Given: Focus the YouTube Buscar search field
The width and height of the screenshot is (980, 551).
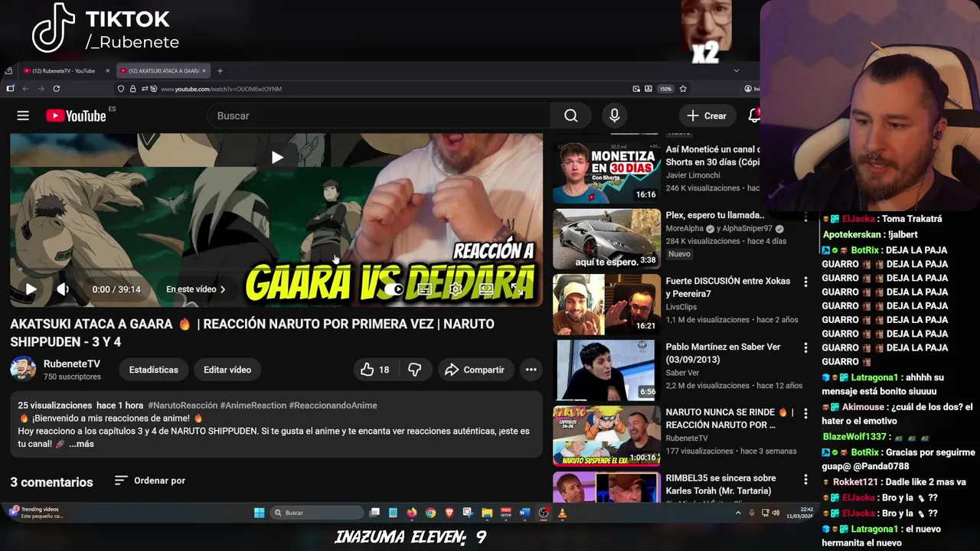Looking at the screenshot, I should coord(379,116).
